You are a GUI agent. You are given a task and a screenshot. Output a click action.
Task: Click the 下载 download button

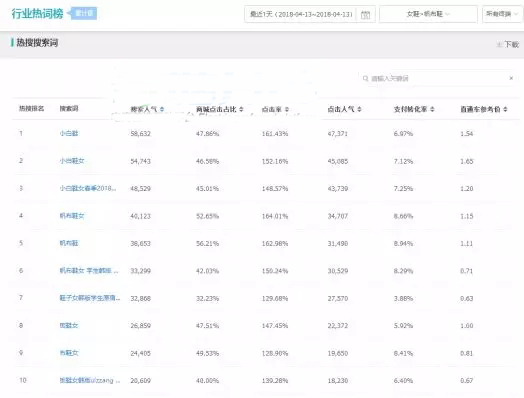tap(508, 44)
